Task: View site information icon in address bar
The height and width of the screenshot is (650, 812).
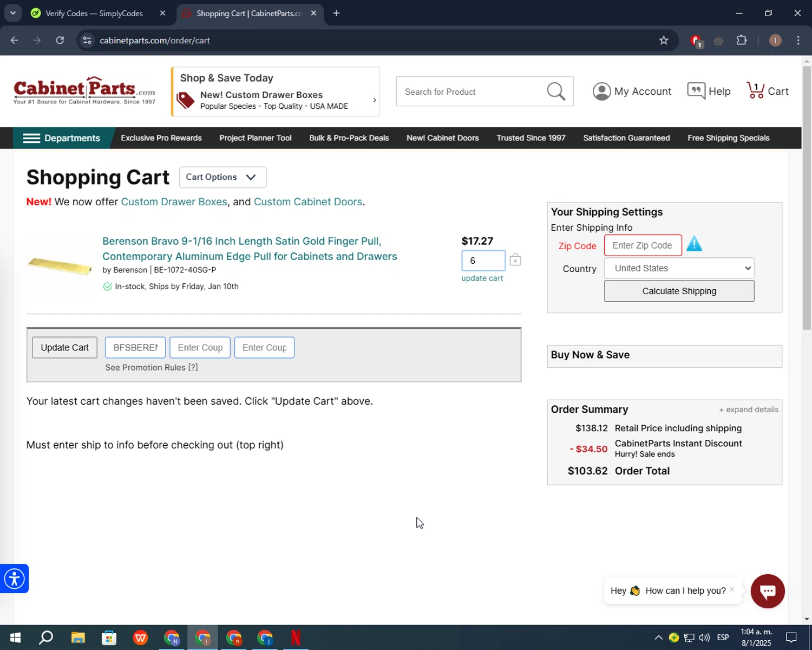Action: [x=87, y=41]
